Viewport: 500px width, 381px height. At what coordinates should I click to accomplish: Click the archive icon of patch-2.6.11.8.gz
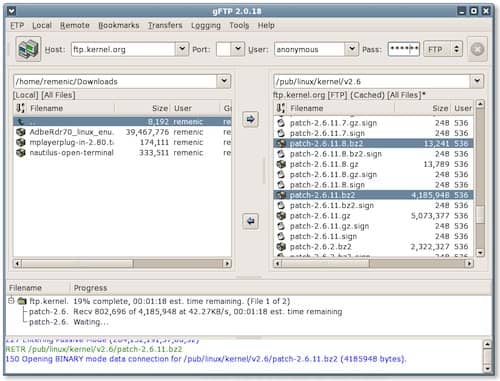pos(281,164)
